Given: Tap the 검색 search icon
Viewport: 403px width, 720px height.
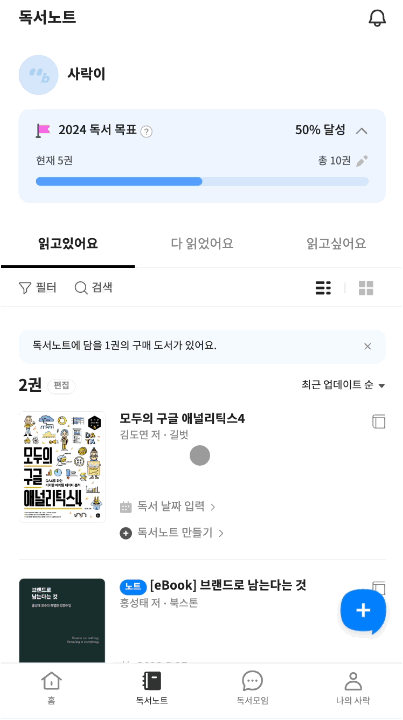Looking at the screenshot, I should click(x=81, y=288).
